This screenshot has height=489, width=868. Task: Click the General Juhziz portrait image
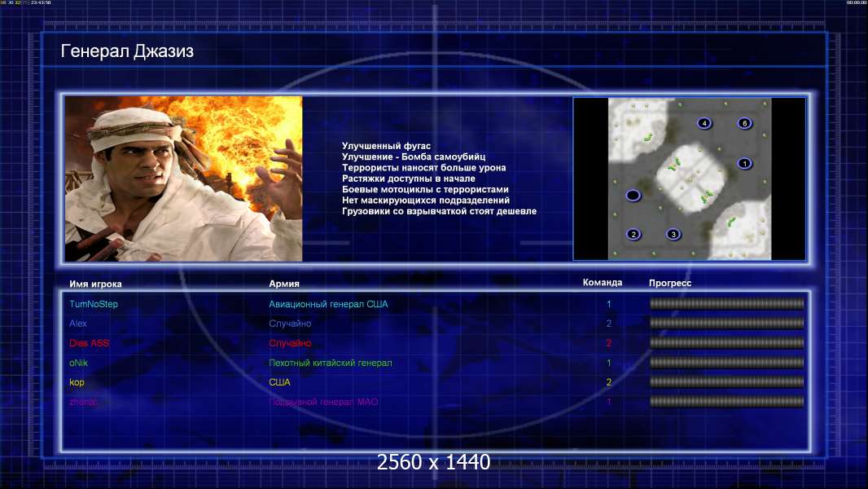click(x=183, y=178)
